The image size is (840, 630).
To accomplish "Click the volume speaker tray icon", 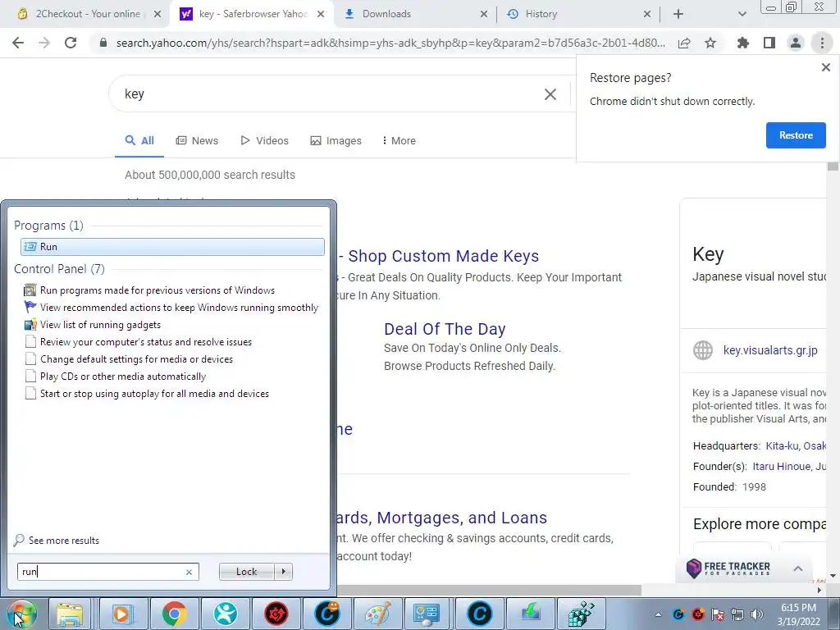I will (757, 614).
